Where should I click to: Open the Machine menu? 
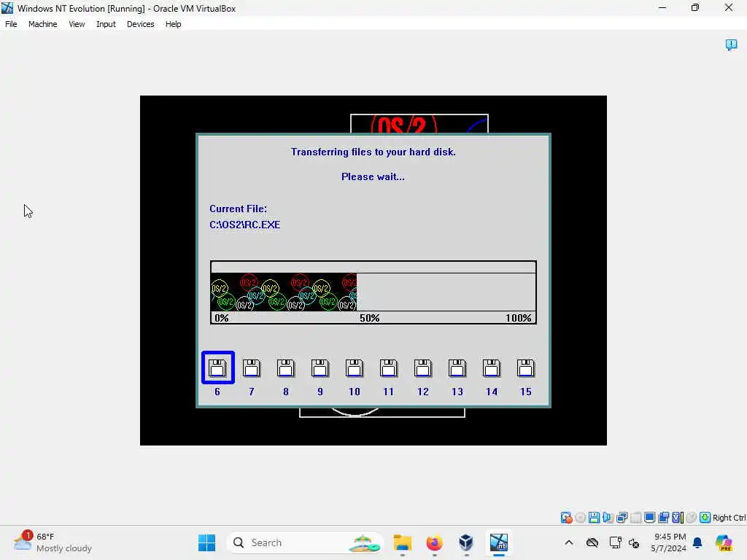click(x=42, y=24)
